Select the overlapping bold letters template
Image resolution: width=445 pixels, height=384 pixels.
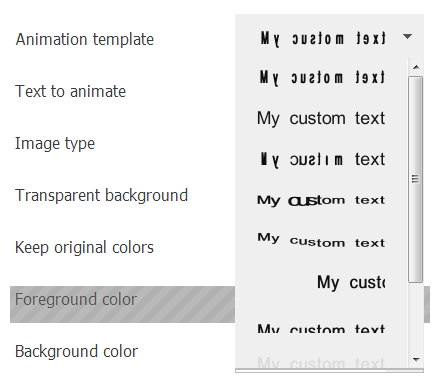point(322,200)
